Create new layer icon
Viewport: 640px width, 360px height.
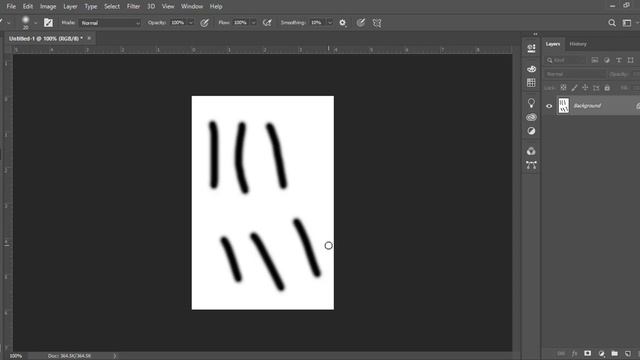tap(628, 353)
